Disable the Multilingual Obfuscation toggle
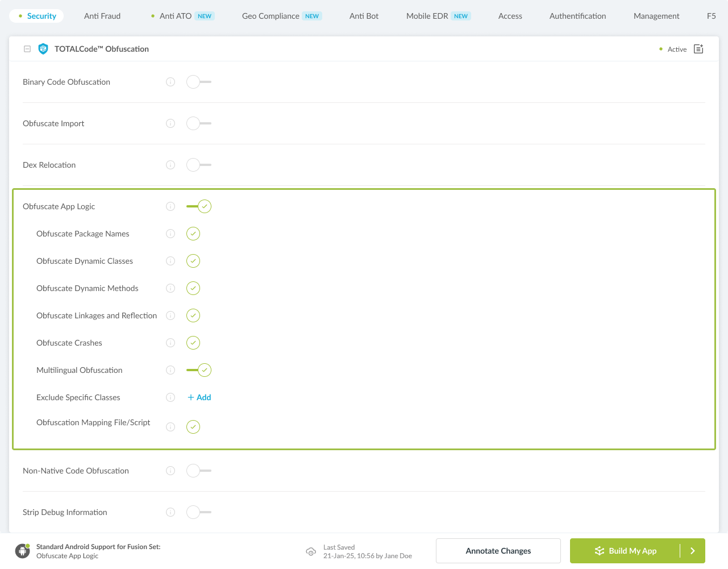This screenshot has height=569, width=728. click(x=199, y=370)
